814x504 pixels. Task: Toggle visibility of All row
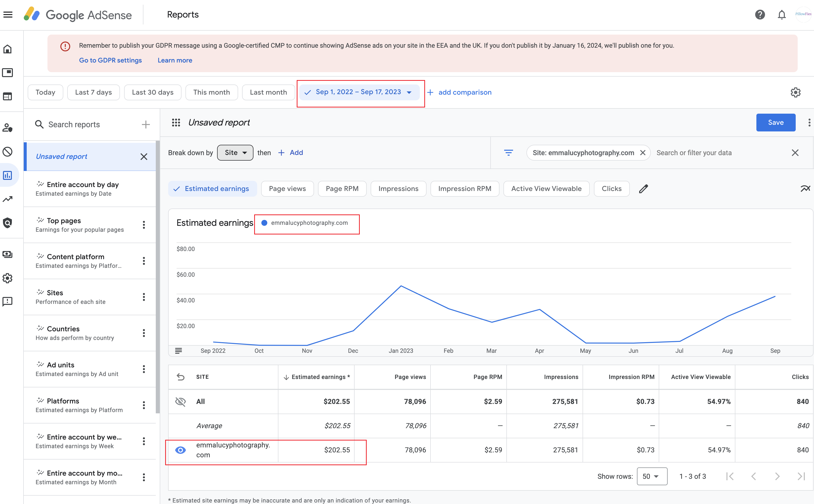pyautogui.click(x=181, y=401)
